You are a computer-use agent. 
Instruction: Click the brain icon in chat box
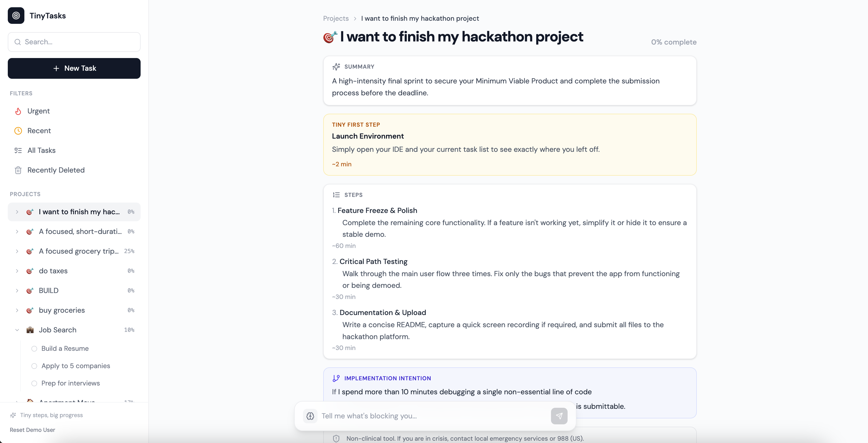310,416
